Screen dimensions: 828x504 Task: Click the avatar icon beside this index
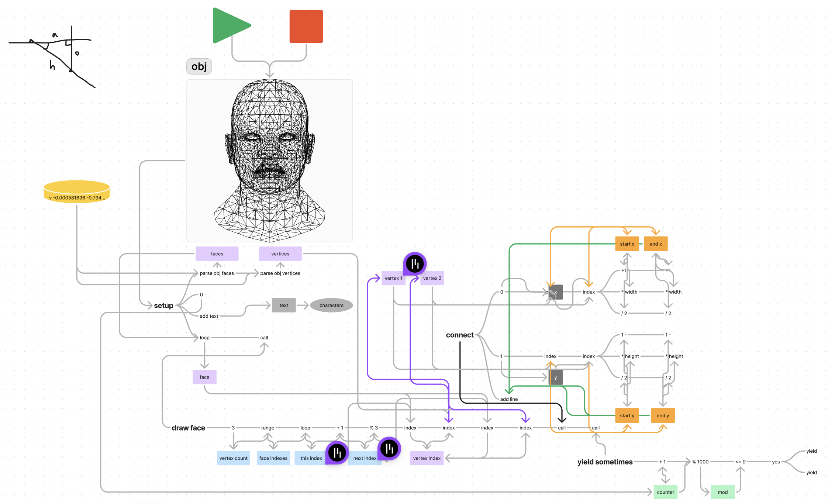point(337,452)
